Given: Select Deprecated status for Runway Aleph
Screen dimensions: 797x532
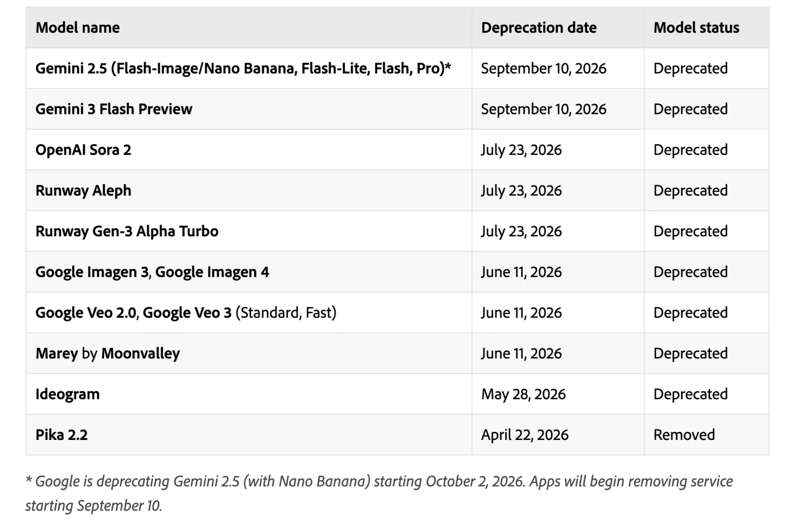Looking at the screenshot, I should [690, 191].
